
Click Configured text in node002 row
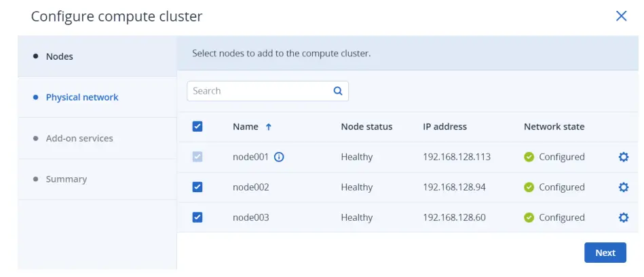(561, 187)
